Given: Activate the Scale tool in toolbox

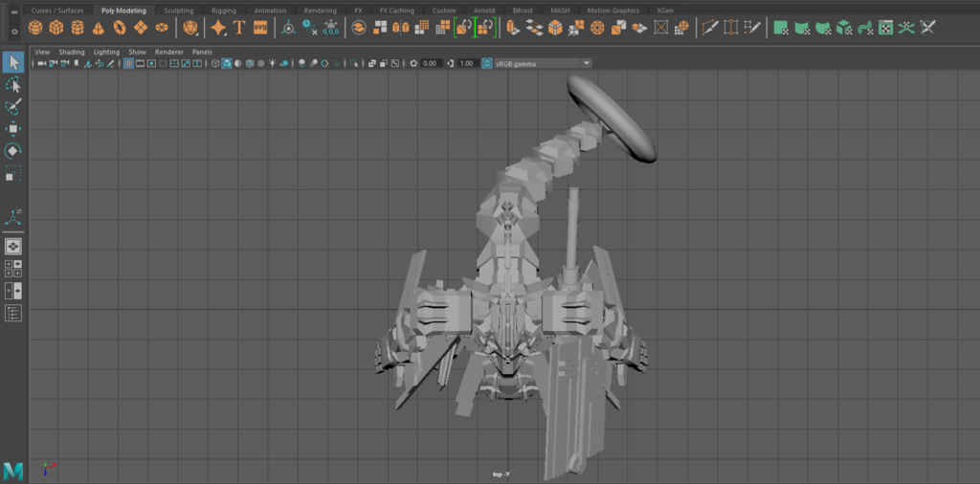Looking at the screenshot, I should (x=13, y=173).
